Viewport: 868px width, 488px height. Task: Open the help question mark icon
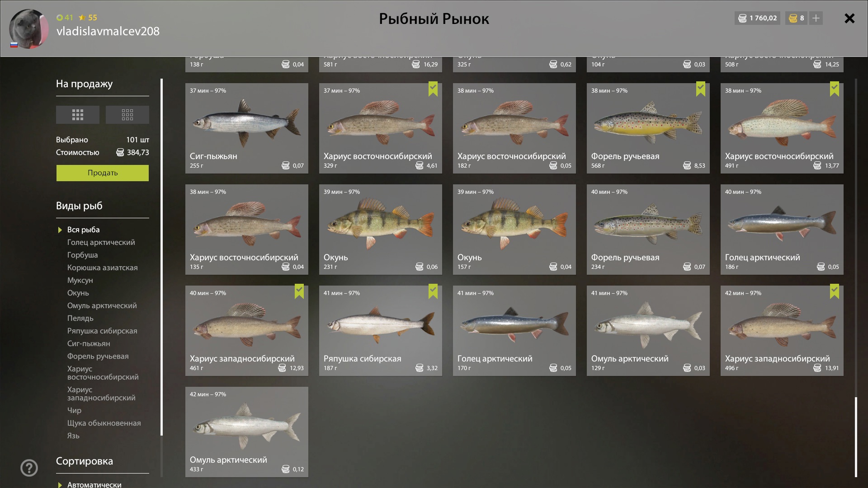coord(29,468)
